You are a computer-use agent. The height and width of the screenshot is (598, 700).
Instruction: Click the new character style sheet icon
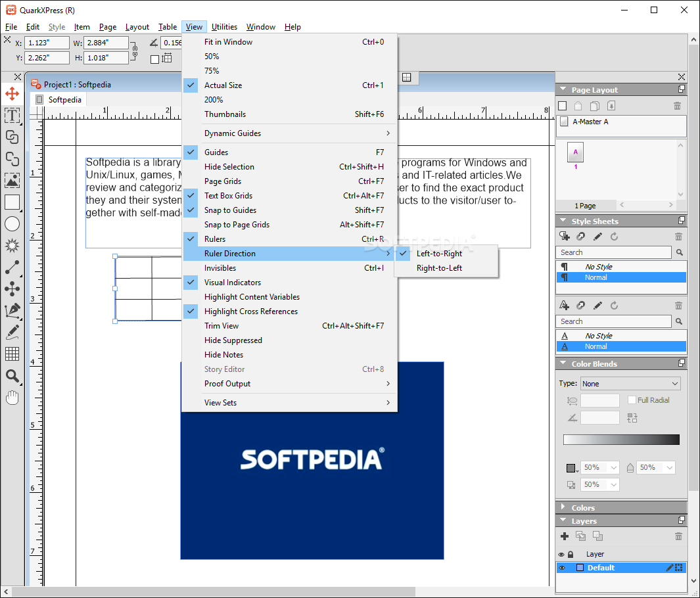point(565,306)
